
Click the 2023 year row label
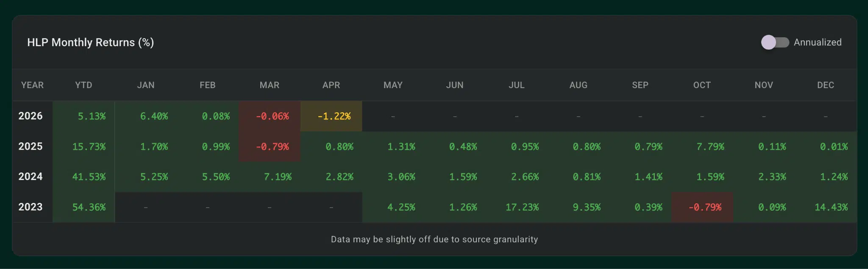(31, 207)
